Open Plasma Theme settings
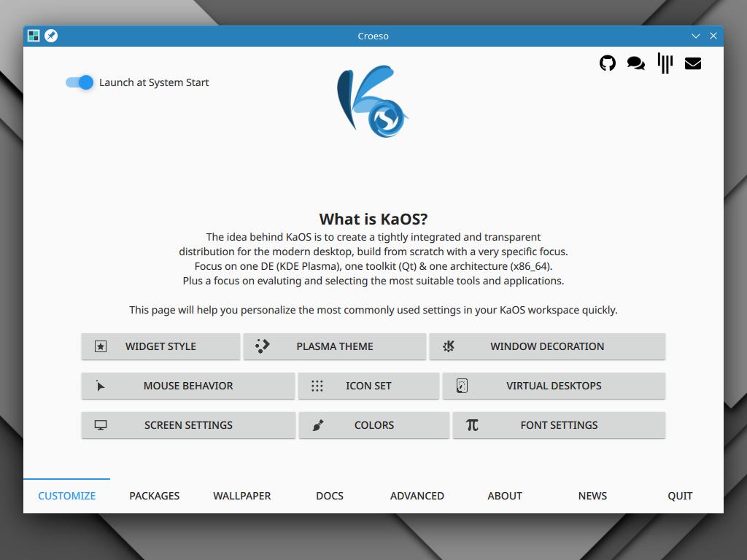 click(334, 346)
